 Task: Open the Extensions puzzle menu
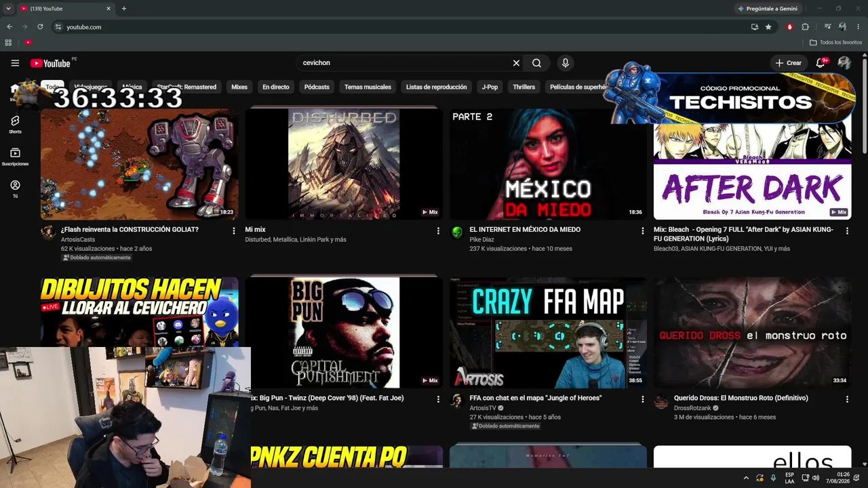point(806,27)
